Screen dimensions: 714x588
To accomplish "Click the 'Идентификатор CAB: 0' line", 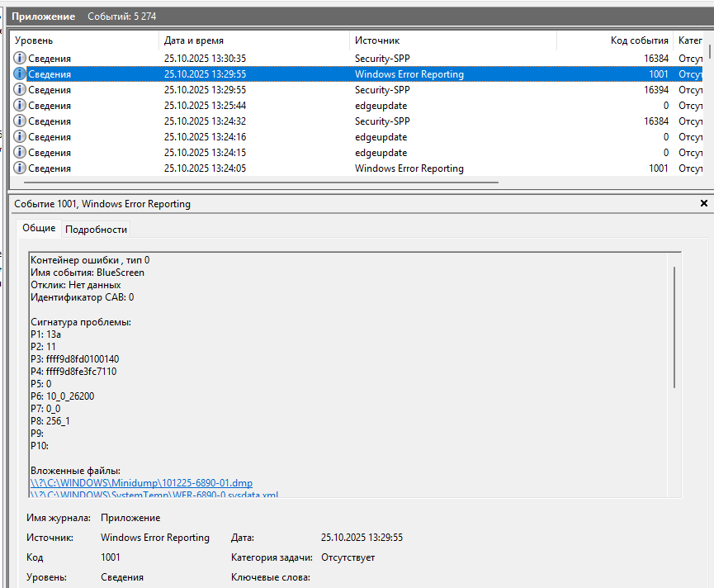I will (x=82, y=297).
